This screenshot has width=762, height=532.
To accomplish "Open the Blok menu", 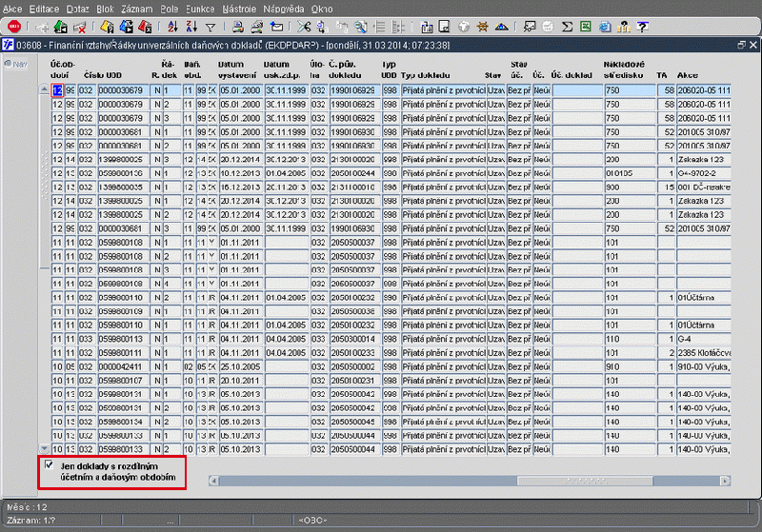I will pyautogui.click(x=105, y=9).
